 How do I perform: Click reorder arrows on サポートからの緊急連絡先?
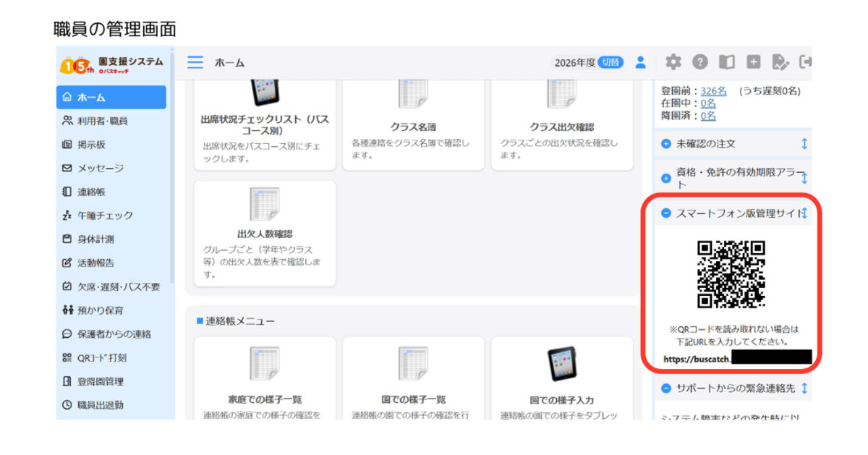point(804,388)
